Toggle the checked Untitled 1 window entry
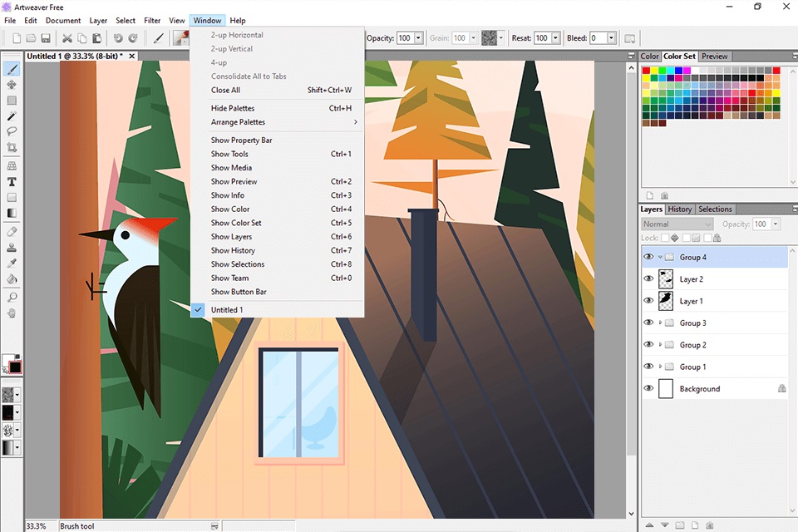The width and height of the screenshot is (798, 532). (x=277, y=309)
